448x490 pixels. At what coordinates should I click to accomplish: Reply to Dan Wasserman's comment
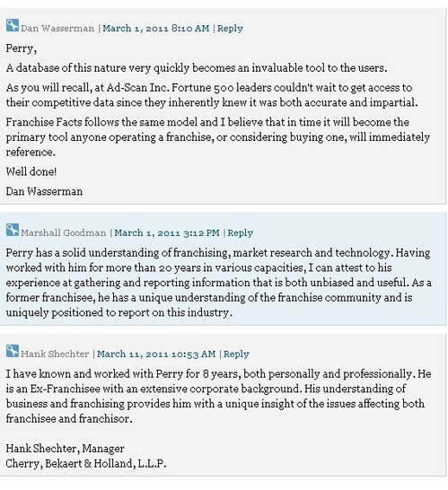tap(230, 29)
